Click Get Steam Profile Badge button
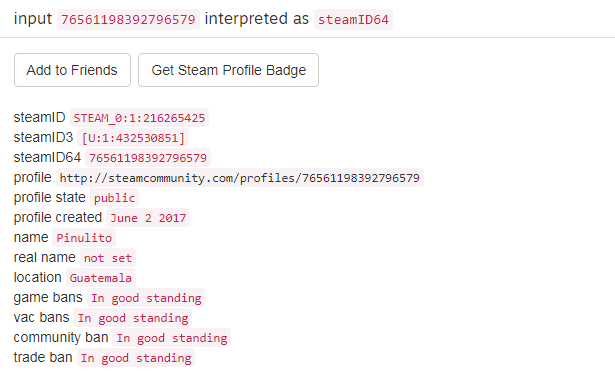615x382 pixels. (x=228, y=70)
